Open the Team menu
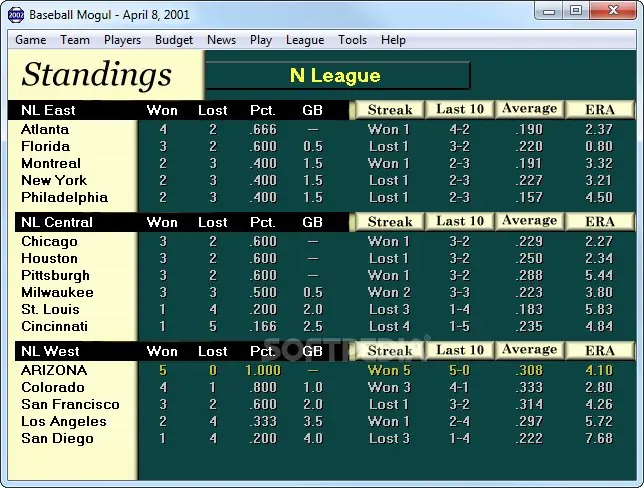The width and height of the screenshot is (644, 488). point(75,40)
